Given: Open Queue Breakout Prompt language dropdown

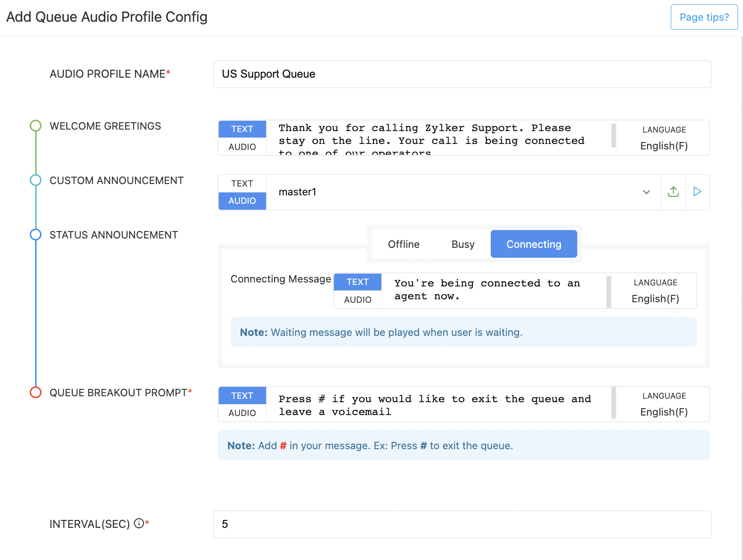Looking at the screenshot, I should pos(664,412).
